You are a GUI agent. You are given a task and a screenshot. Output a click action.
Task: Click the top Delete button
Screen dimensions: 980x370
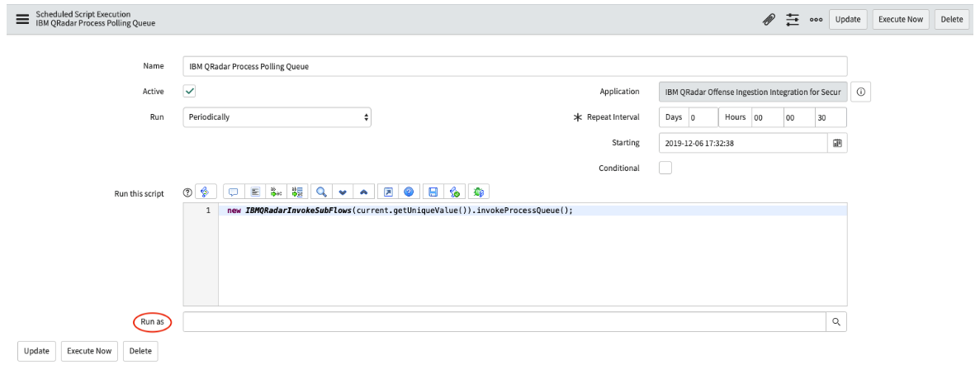point(952,19)
